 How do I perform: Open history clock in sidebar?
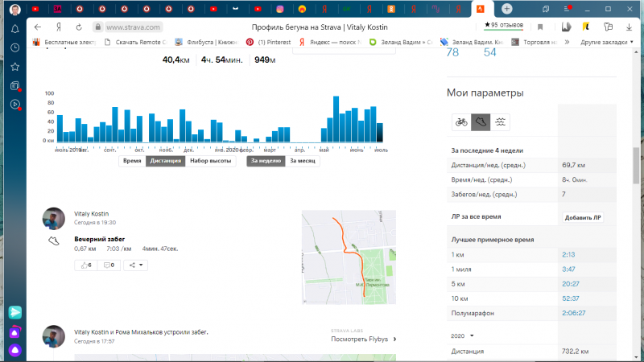click(14, 48)
